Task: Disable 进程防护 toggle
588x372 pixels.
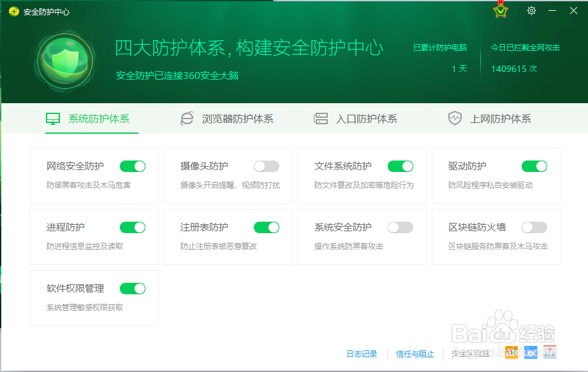Action: coord(133,227)
